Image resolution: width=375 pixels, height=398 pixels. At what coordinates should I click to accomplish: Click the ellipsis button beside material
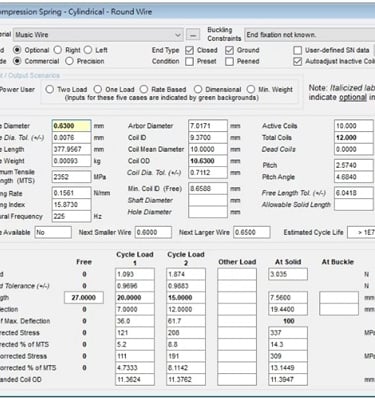[193, 35]
